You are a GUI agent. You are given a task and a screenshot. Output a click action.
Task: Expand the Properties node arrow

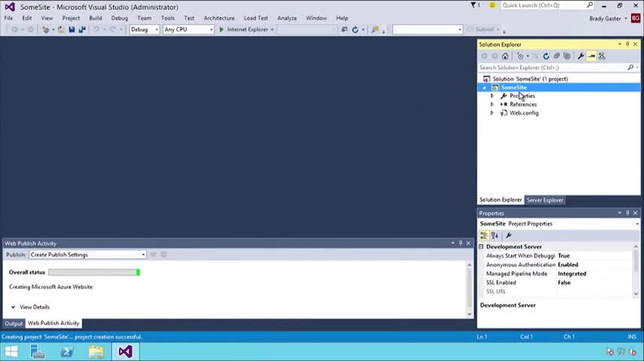(x=492, y=96)
